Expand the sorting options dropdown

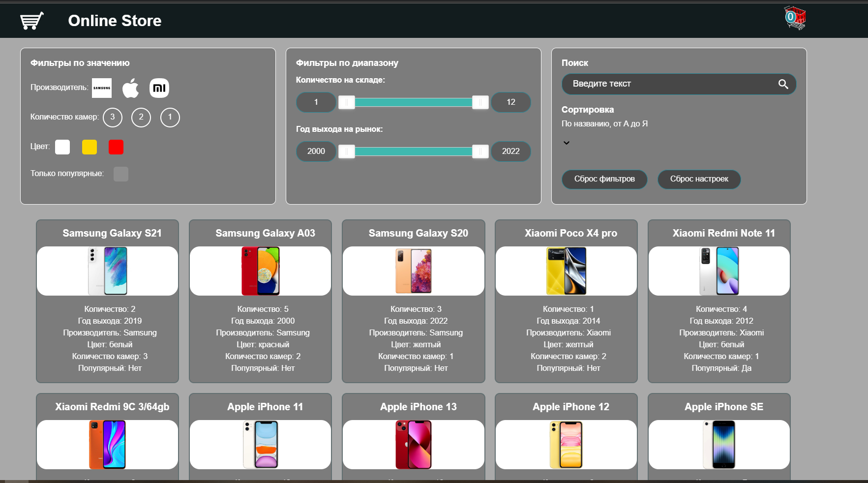click(566, 143)
